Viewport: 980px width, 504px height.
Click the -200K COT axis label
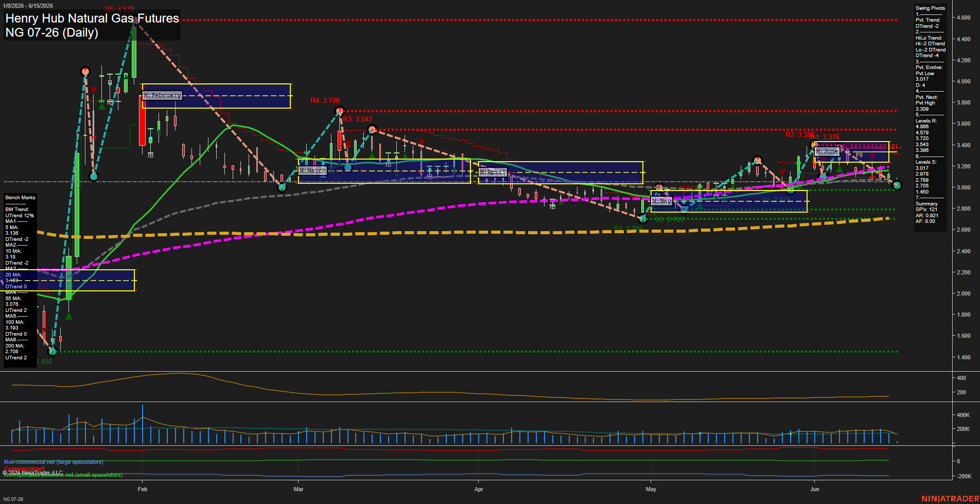pos(964,476)
